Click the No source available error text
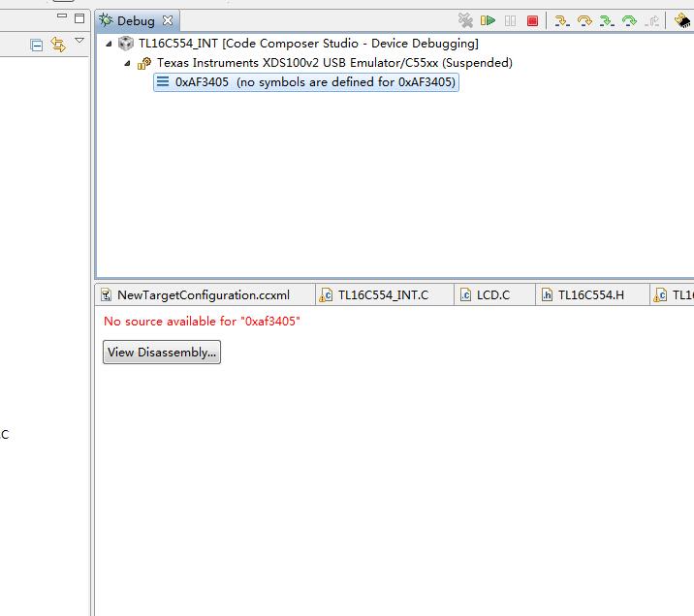The image size is (694, 616). pos(202,321)
